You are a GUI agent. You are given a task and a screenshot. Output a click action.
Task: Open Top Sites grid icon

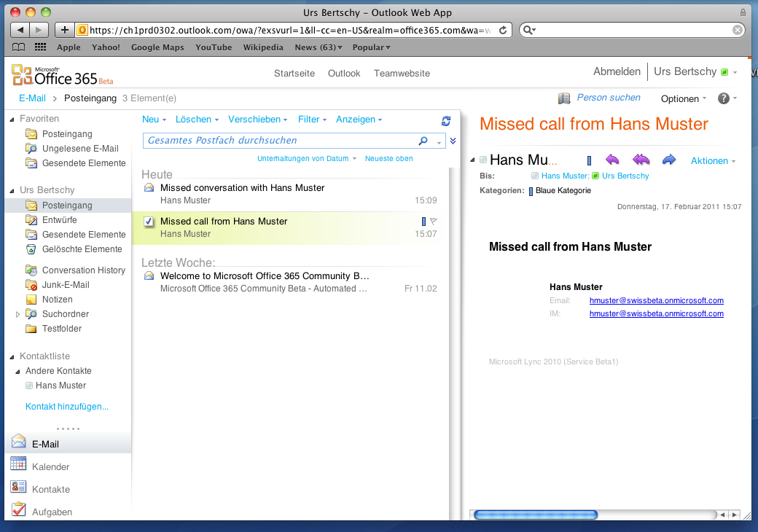[41, 47]
